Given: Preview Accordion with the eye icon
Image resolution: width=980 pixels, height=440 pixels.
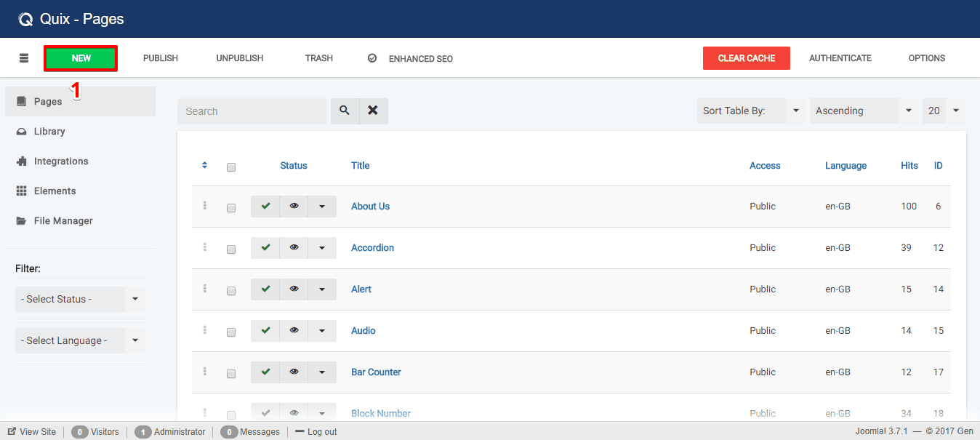Looking at the screenshot, I should (294, 248).
